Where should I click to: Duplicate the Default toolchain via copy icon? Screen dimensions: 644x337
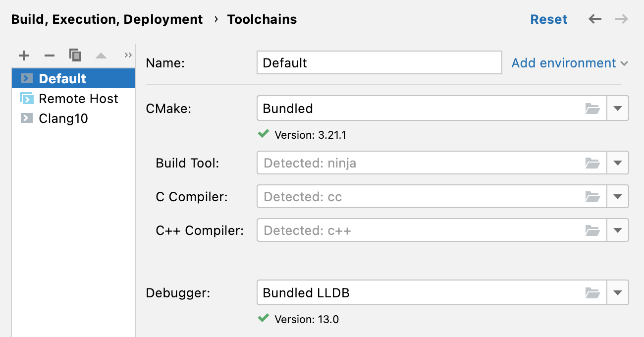(x=75, y=55)
